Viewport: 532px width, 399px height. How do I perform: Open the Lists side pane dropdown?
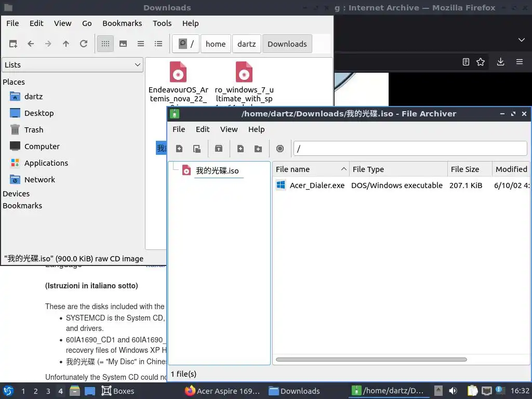click(x=72, y=65)
